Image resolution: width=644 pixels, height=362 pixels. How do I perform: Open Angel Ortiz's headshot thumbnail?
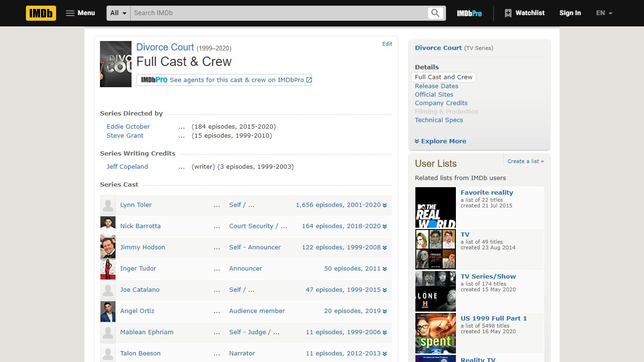(x=108, y=311)
